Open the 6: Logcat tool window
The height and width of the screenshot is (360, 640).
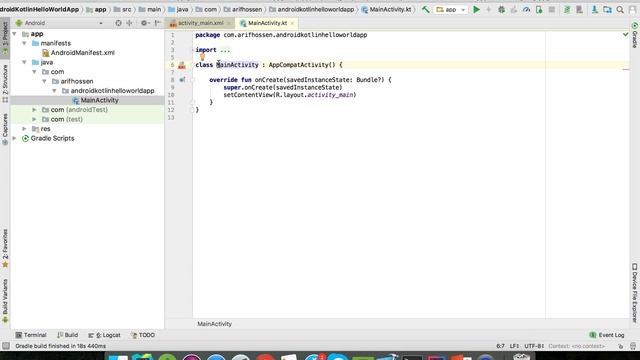tap(104, 335)
